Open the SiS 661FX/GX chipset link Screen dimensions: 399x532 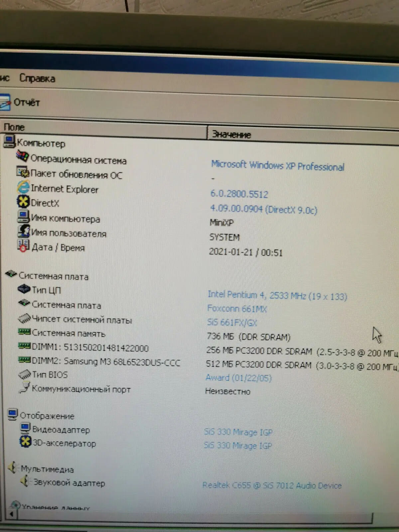click(232, 323)
